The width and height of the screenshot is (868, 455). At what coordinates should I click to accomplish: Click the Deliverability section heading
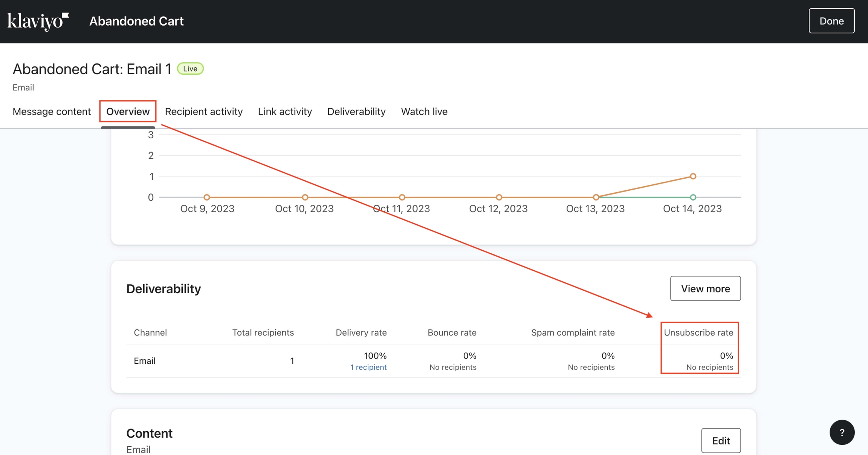pos(164,288)
